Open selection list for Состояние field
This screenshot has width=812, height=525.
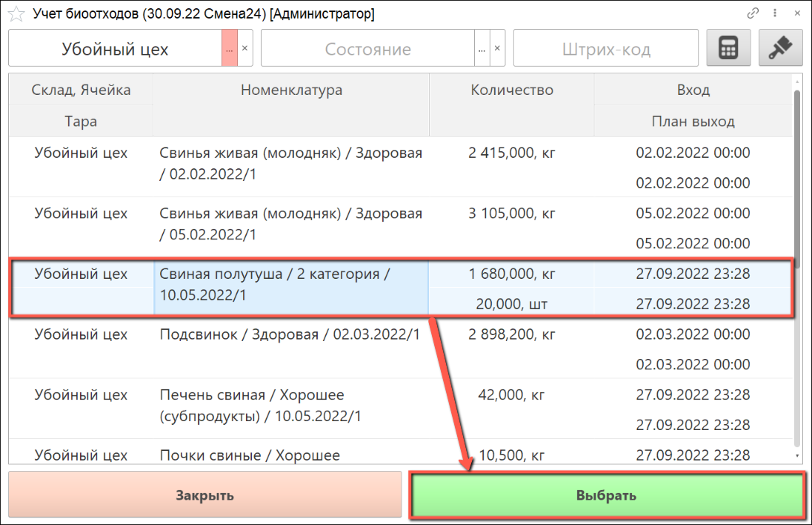[482, 49]
